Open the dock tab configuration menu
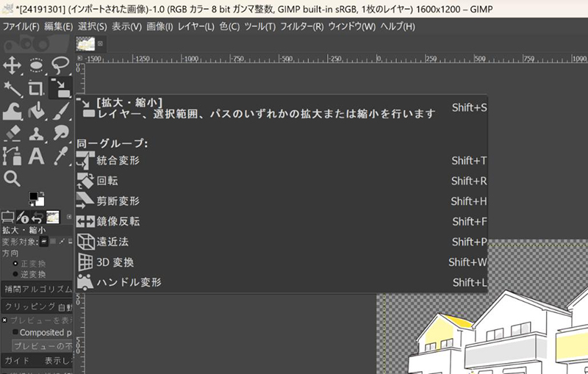The width and height of the screenshot is (588, 374). (x=69, y=217)
